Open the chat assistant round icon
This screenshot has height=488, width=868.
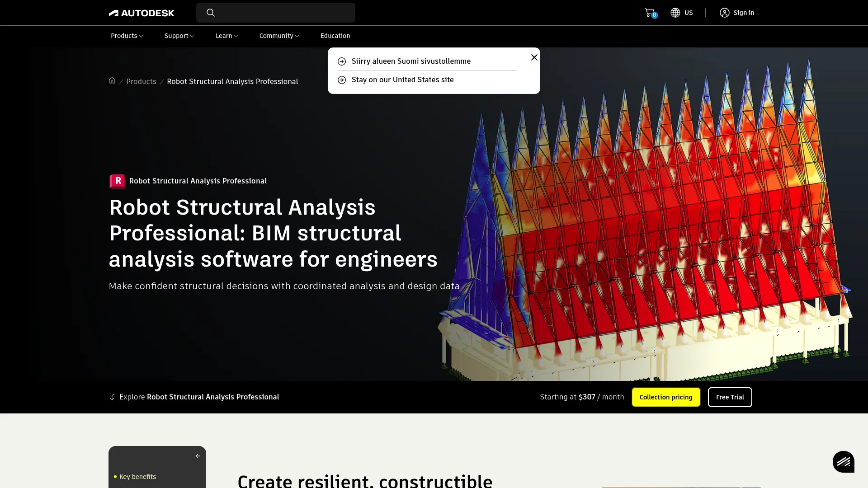844,462
